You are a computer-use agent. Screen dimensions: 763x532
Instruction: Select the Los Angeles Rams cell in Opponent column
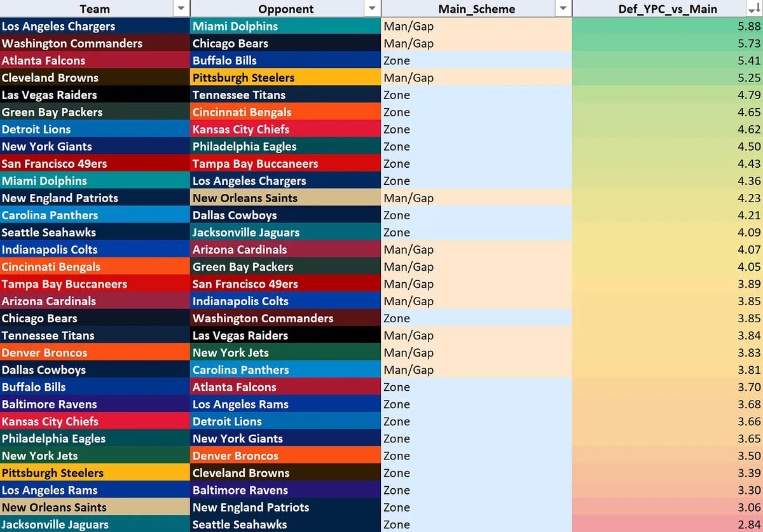(x=285, y=404)
